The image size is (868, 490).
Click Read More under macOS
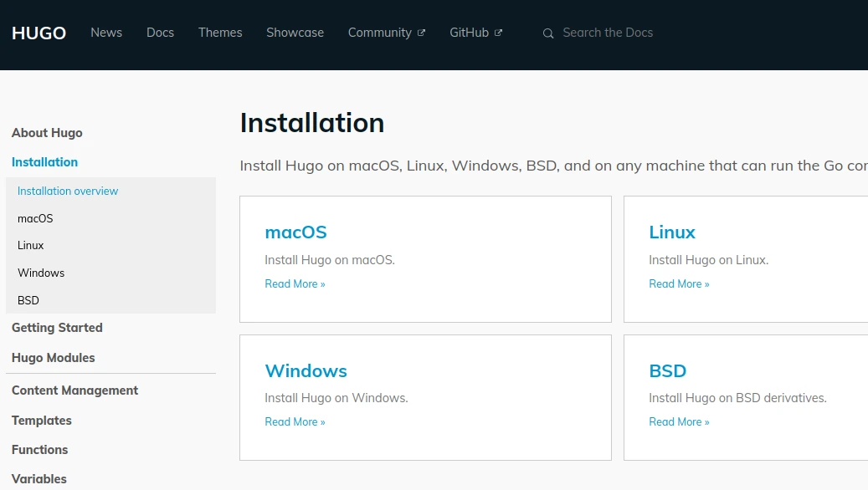[x=295, y=283]
